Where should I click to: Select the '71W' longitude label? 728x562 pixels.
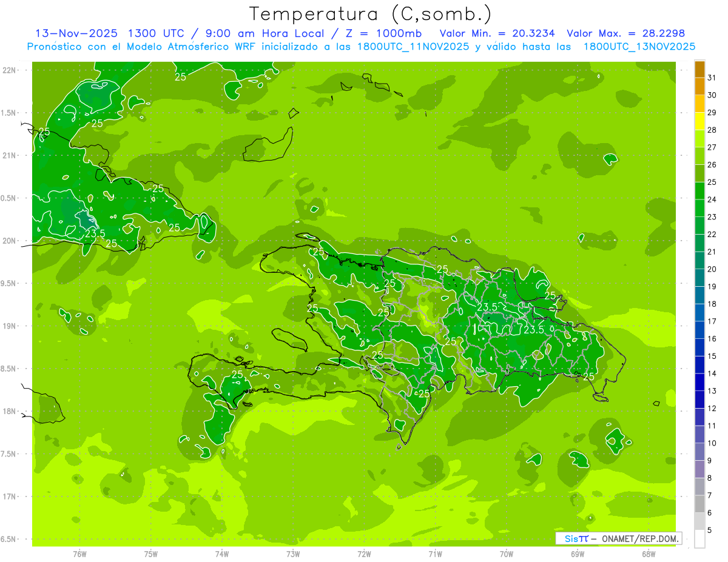[x=435, y=554]
